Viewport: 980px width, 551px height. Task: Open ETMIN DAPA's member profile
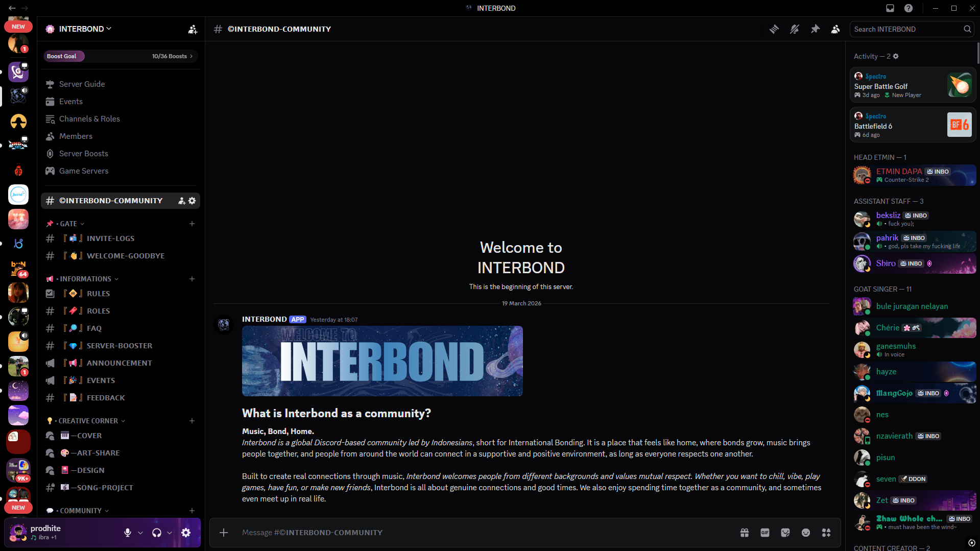914,175
